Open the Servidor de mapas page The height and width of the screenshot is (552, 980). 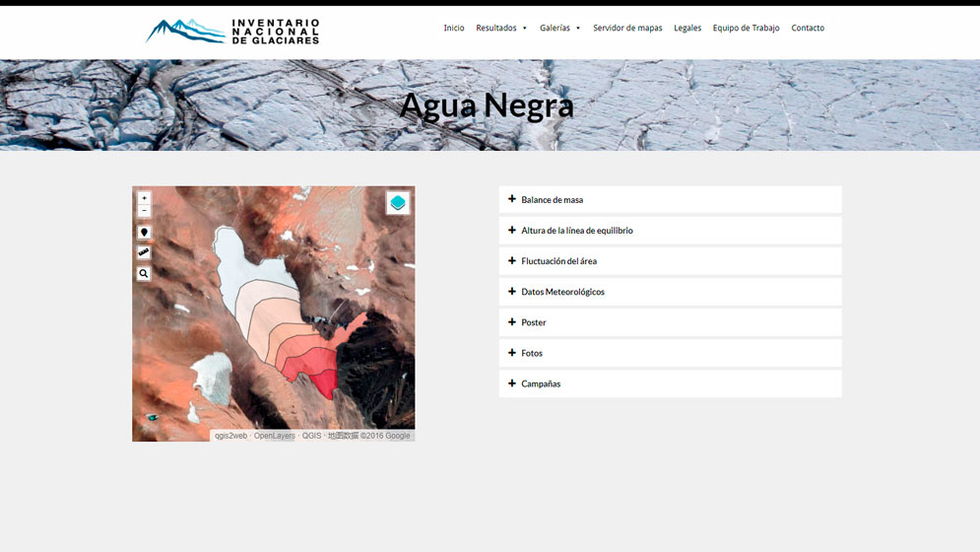click(x=627, y=28)
